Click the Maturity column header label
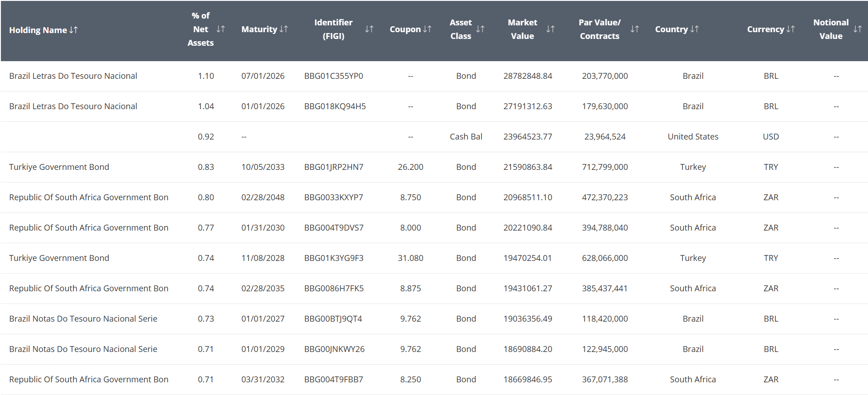Screen dimensions: 868x395 pyautogui.click(x=259, y=29)
